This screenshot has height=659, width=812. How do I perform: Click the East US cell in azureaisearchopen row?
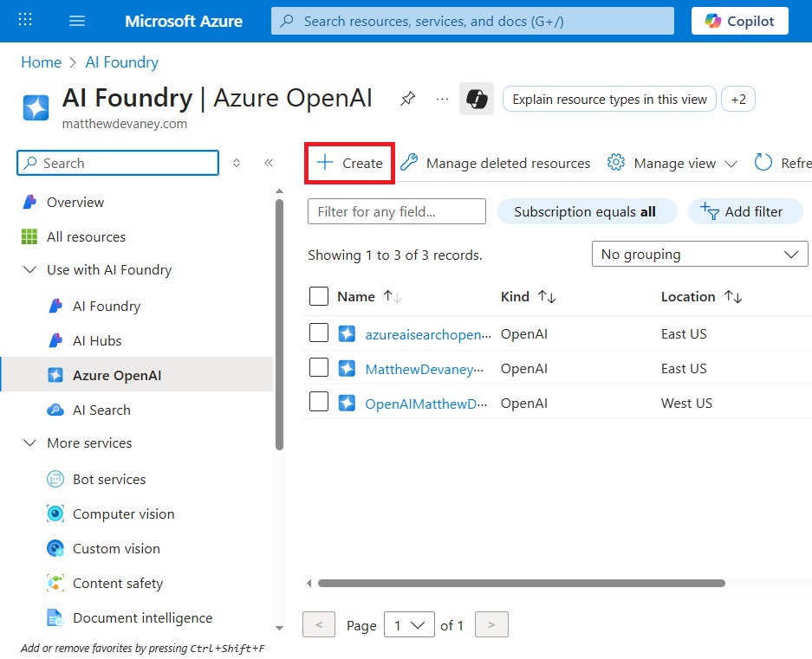click(684, 334)
